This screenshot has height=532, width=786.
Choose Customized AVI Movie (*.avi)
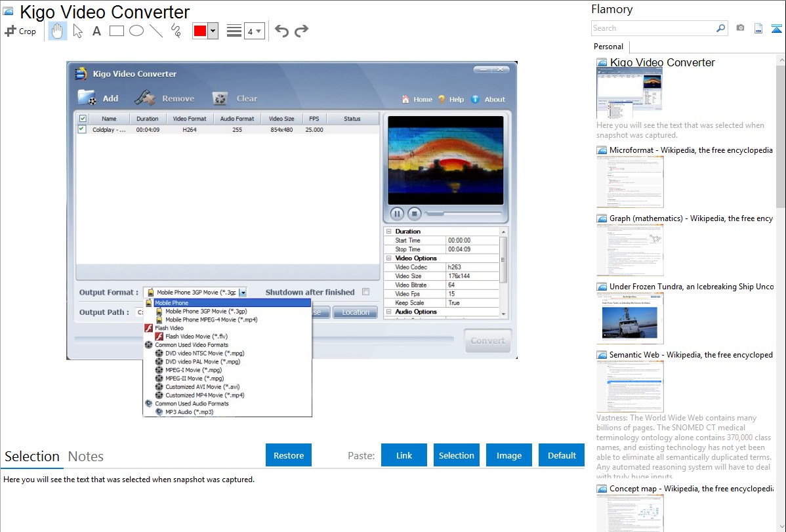pyautogui.click(x=203, y=386)
